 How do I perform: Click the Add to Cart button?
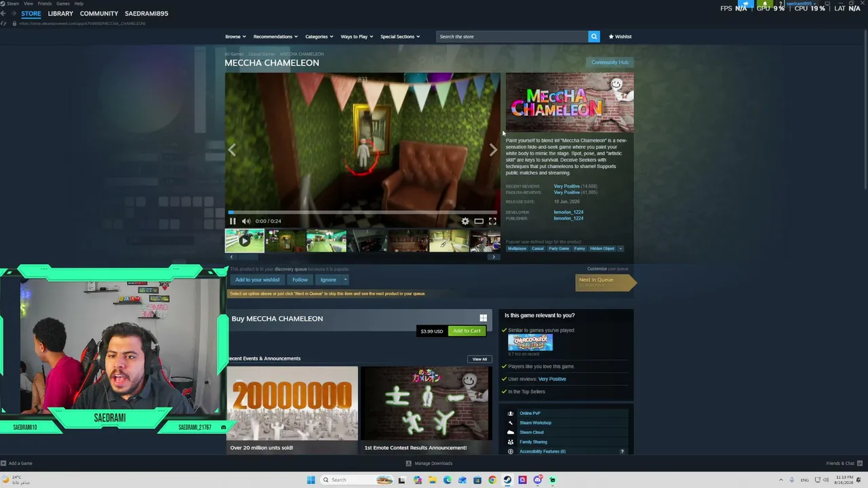pos(467,331)
